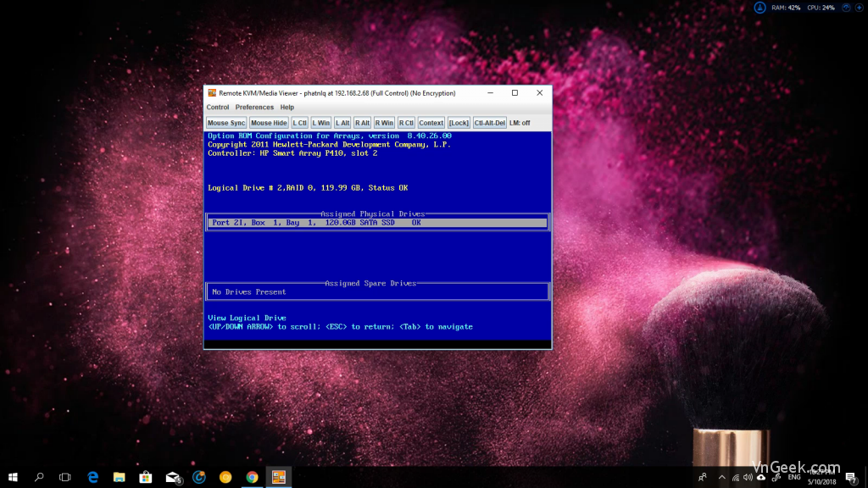Toggle the [Lock] button in the KVM toolbar

click(459, 123)
